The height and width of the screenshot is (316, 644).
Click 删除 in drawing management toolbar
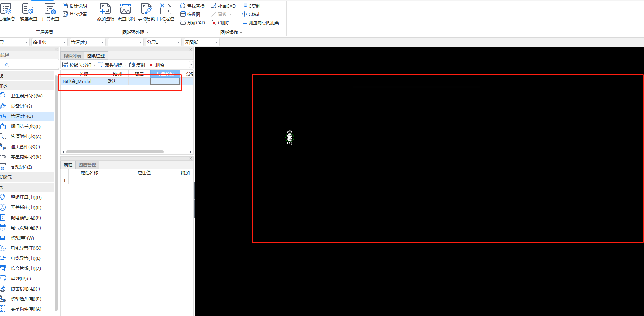click(x=156, y=65)
